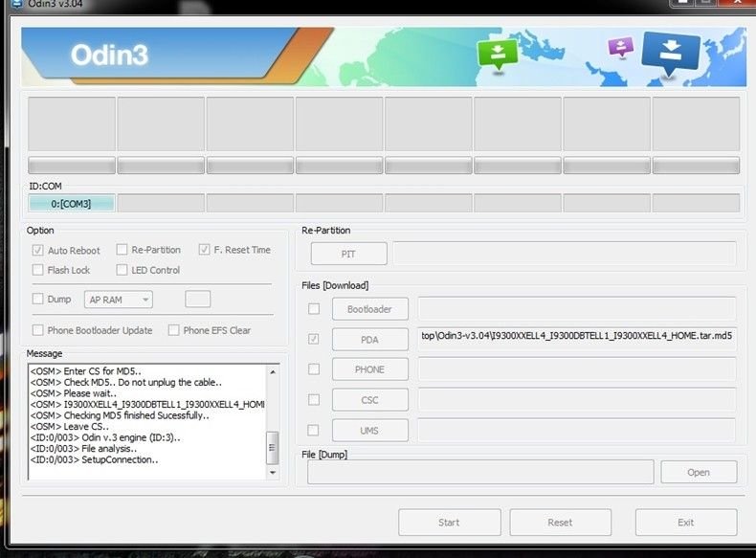
Task: Tick the Dump checkbox
Action: (x=37, y=299)
